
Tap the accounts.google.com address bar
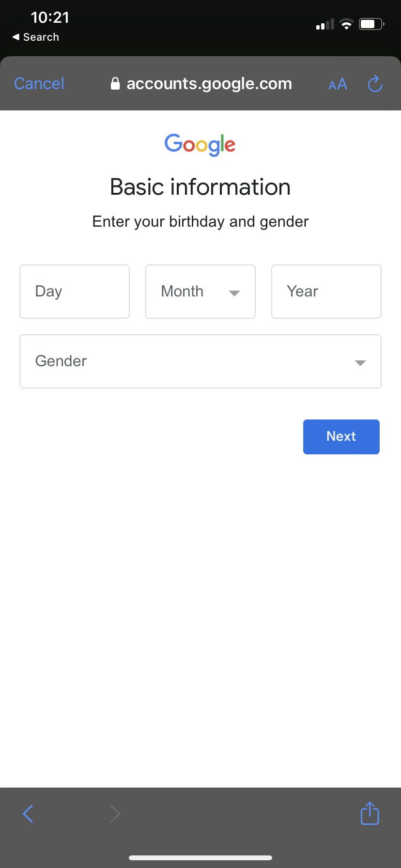[x=208, y=83]
